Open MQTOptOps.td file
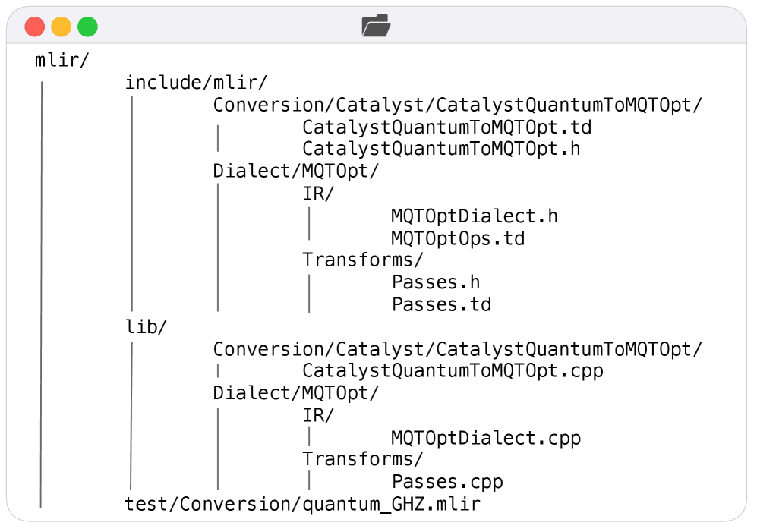Image resolution: width=757 pixels, height=532 pixels. click(458, 238)
